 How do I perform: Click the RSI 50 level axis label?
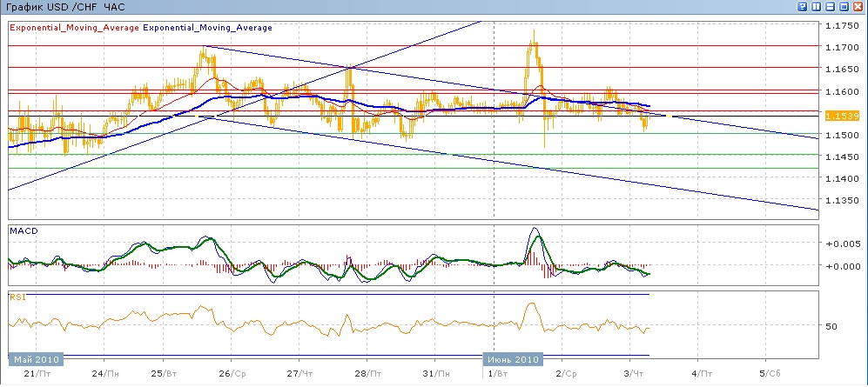point(831,327)
